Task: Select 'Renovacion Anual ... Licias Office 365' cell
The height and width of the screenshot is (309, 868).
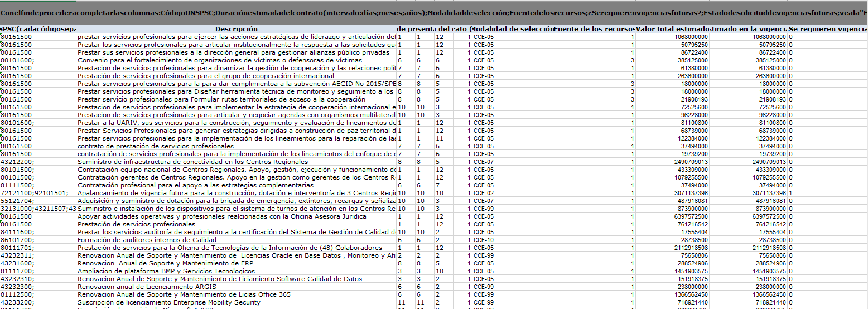Action: pos(237,294)
